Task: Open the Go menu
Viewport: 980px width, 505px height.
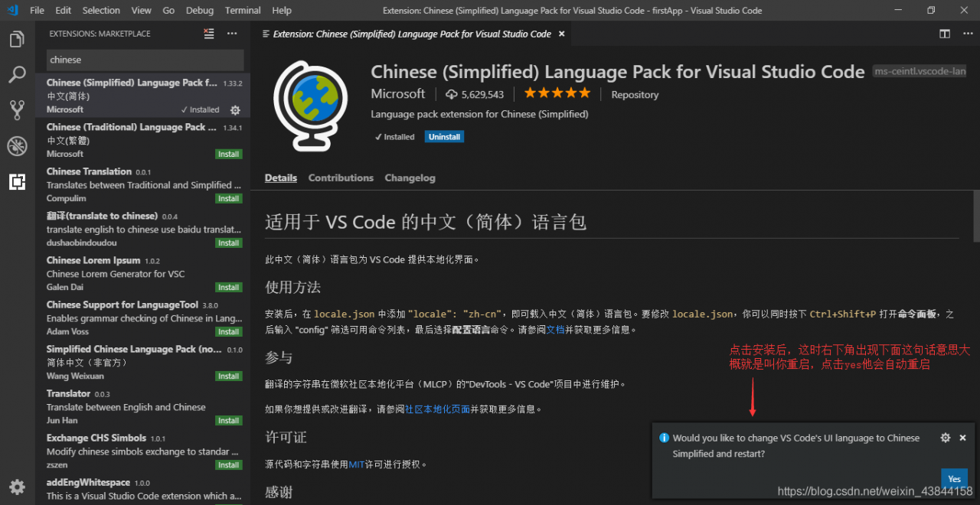Action: (x=168, y=10)
